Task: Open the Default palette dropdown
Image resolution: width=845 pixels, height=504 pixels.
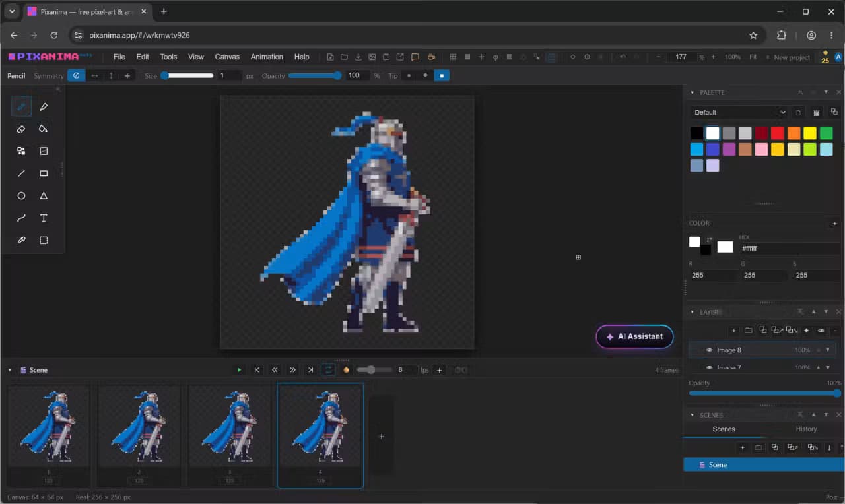Action: [x=739, y=112]
